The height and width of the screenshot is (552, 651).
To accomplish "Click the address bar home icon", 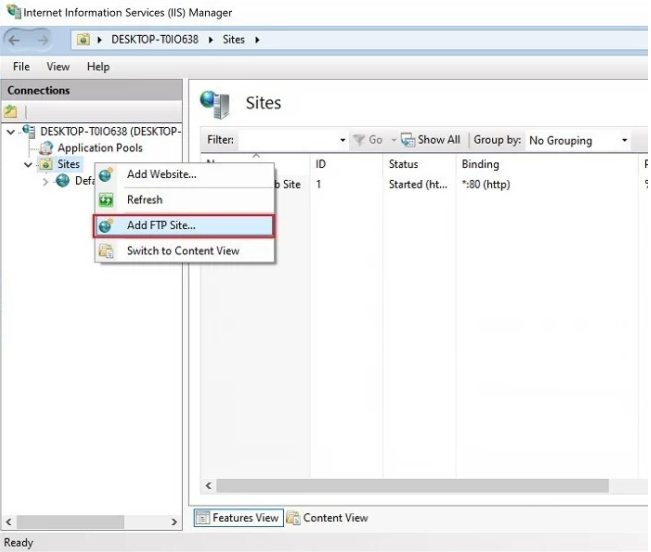I will coord(83,40).
